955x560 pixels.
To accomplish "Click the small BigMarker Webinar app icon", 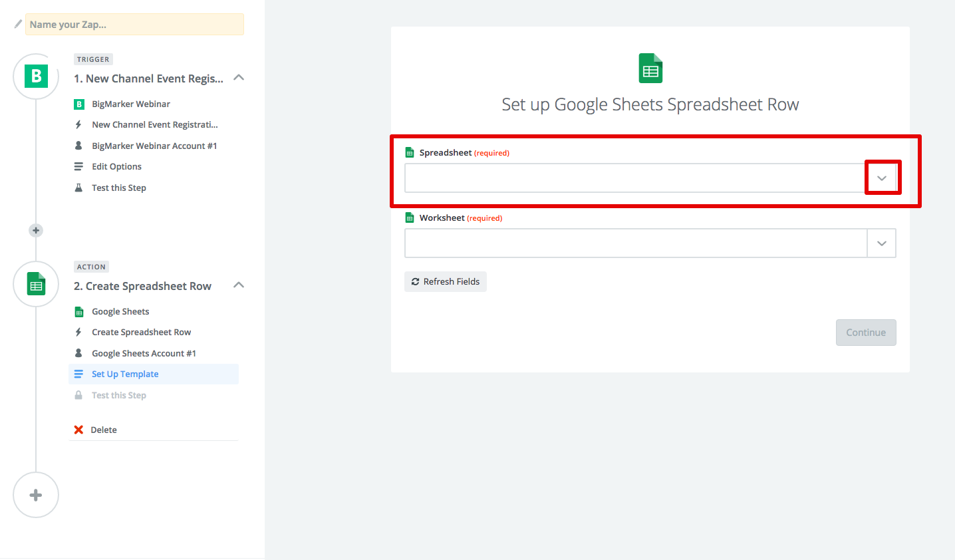I will (x=78, y=104).
